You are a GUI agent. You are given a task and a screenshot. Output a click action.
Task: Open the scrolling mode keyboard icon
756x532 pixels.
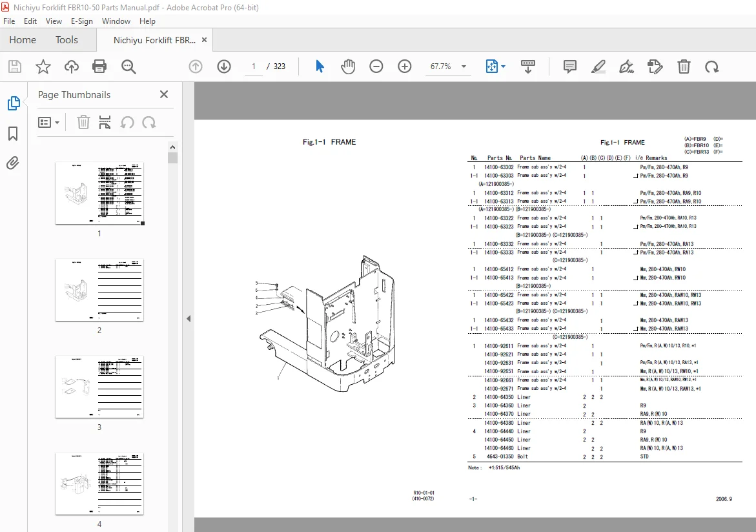coord(528,66)
